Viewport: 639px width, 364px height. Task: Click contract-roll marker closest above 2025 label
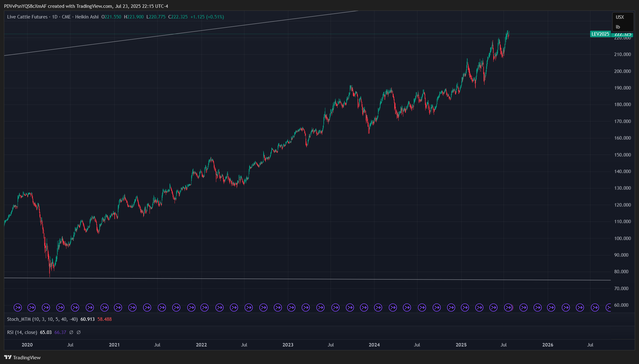[x=464, y=308]
